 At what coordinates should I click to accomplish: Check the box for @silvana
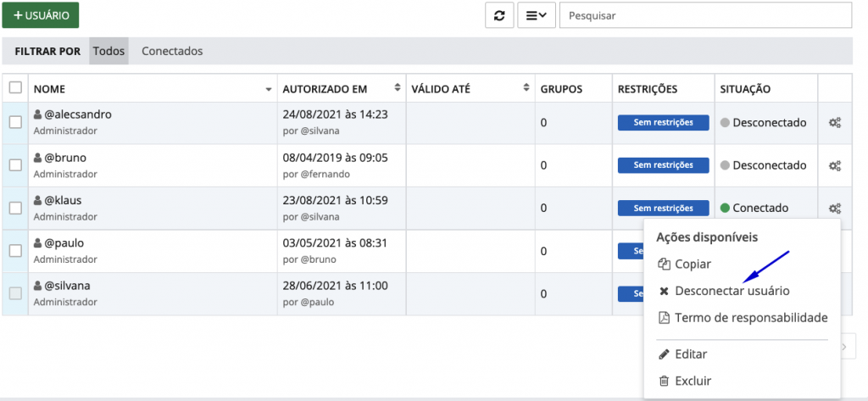(x=15, y=293)
